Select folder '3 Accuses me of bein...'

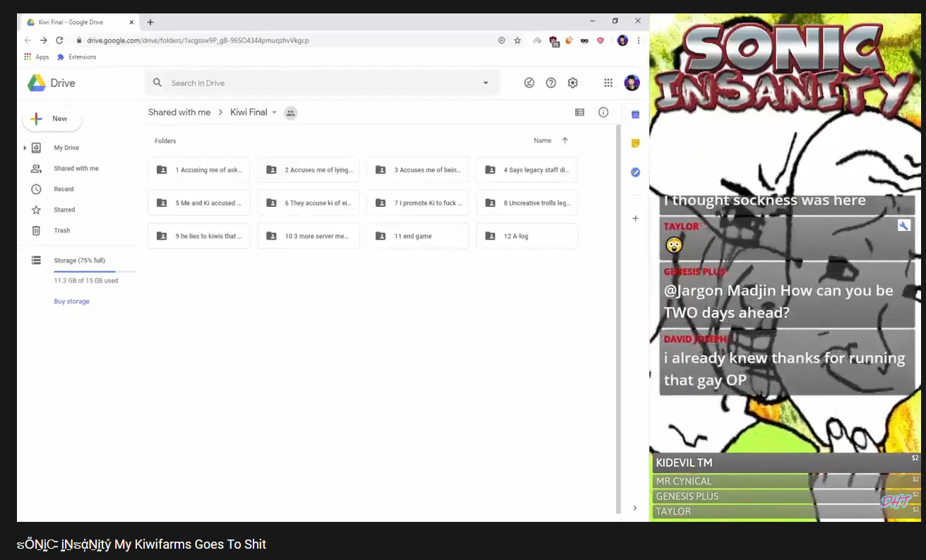click(x=417, y=170)
